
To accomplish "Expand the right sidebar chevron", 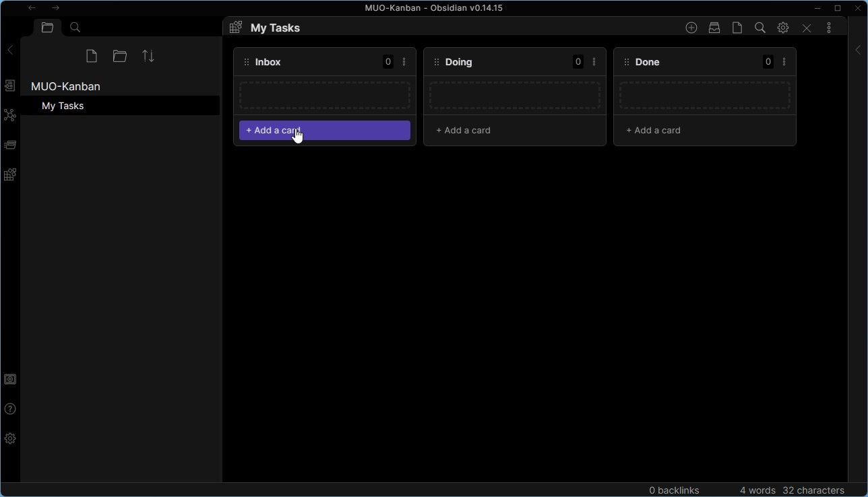I will (x=858, y=50).
